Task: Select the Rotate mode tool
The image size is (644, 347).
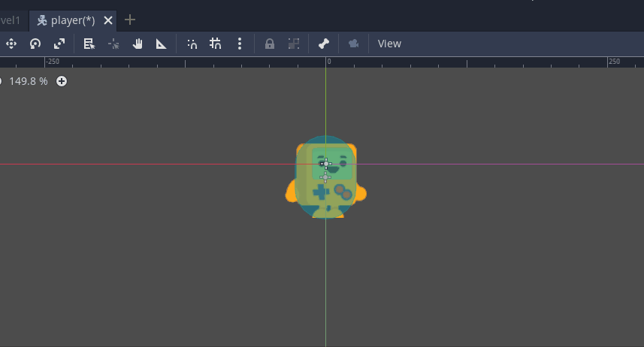Action: pyautogui.click(x=35, y=44)
